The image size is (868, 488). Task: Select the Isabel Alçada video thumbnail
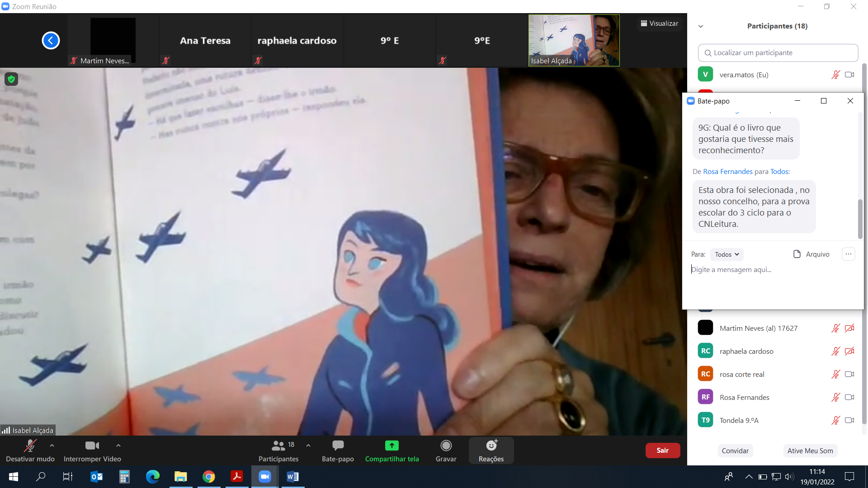coord(574,41)
